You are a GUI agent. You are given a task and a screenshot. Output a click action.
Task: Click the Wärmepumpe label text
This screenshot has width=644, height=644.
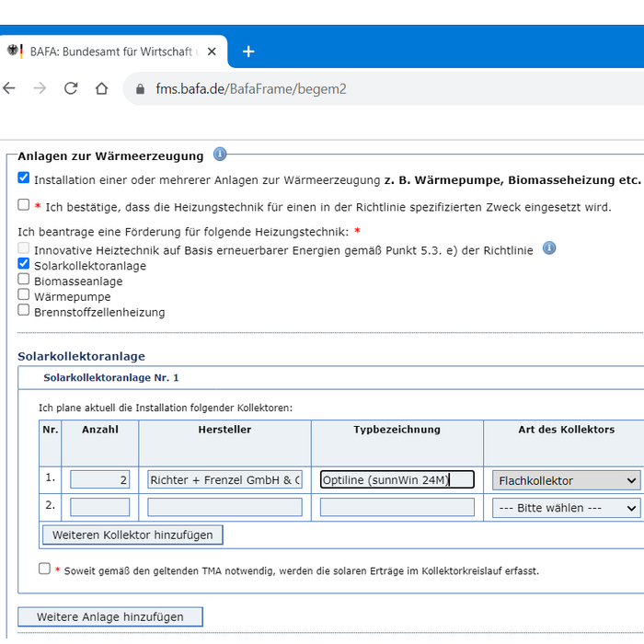[73, 296]
